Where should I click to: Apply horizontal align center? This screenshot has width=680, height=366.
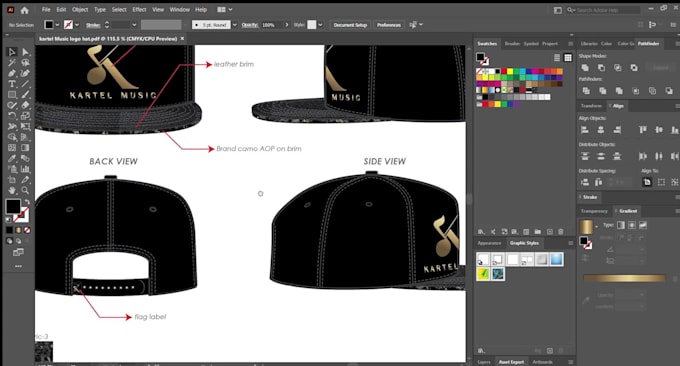[x=601, y=130]
